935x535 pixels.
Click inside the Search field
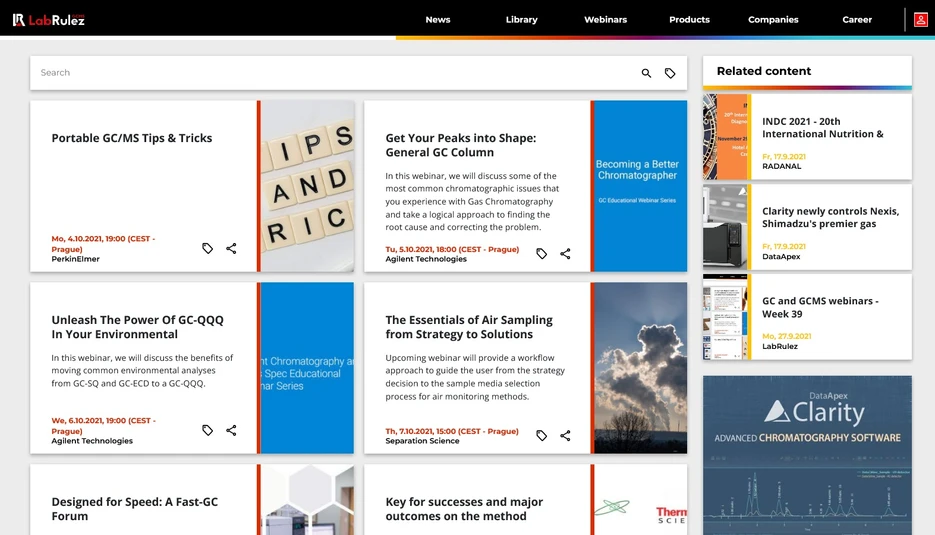click(x=334, y=73)
